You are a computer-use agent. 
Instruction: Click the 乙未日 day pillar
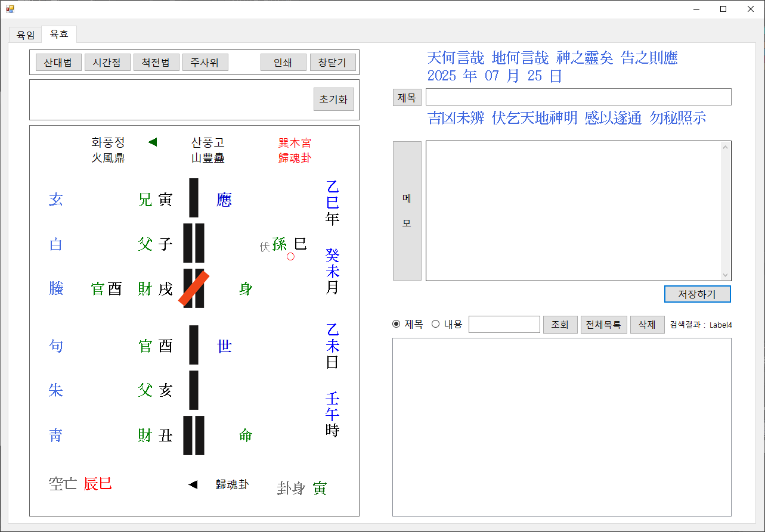[x=333, y=346]
